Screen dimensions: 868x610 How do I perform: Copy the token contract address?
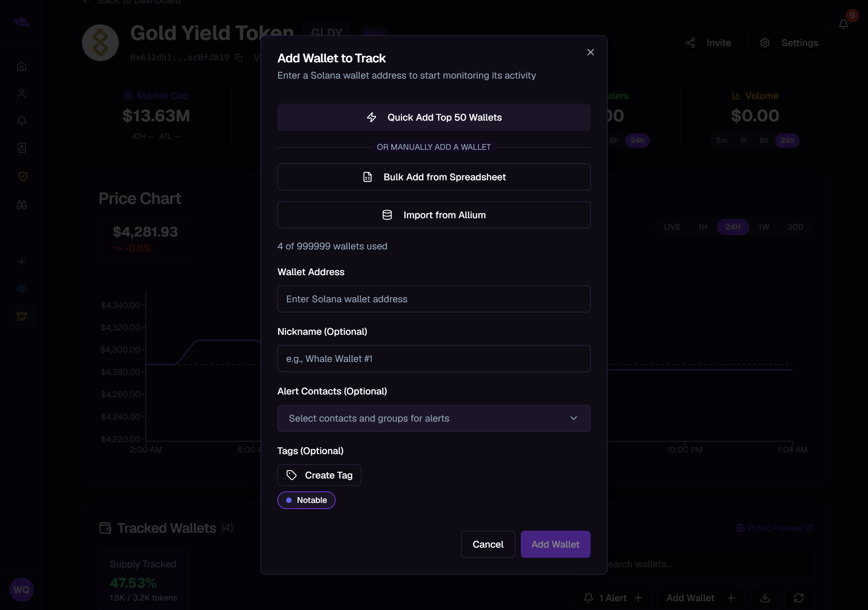pyautogui.click(x=239, y=58)
